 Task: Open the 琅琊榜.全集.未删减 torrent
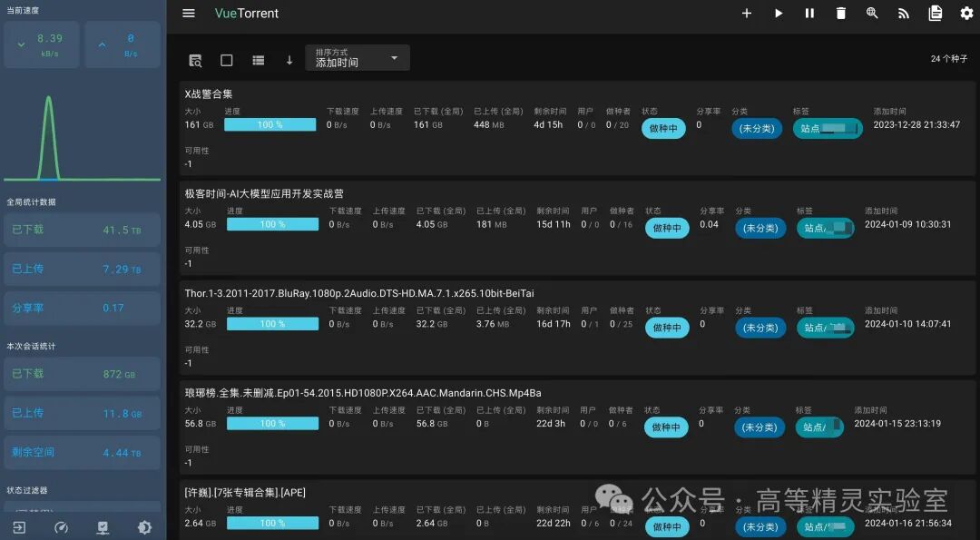362,393
